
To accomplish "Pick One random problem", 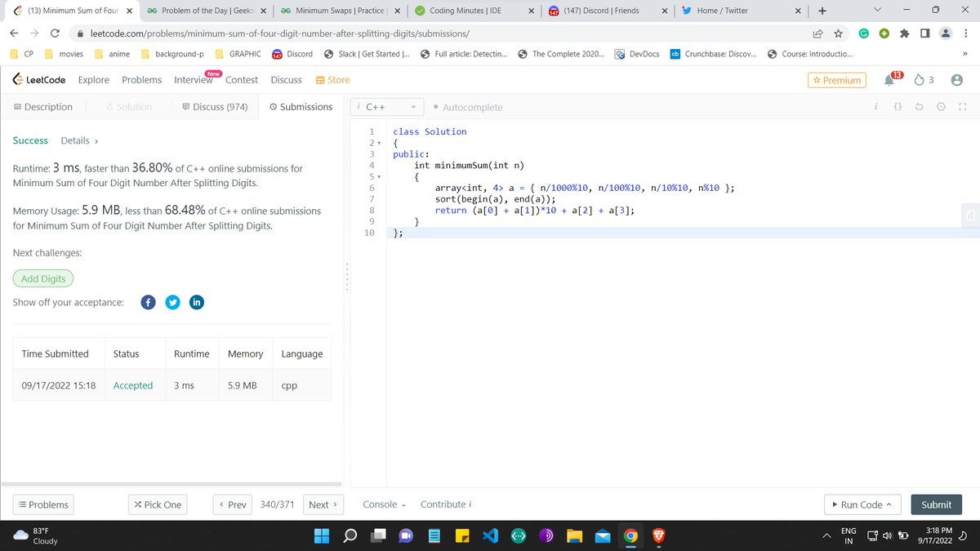I will pos(158,504).
